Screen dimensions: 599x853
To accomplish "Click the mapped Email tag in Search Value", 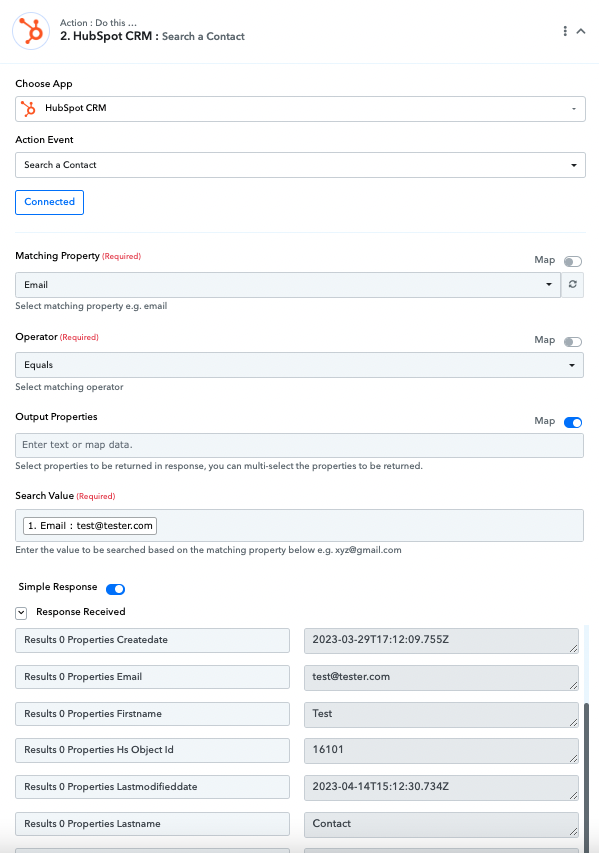I will pyautogui.click(x=90, y=526).
